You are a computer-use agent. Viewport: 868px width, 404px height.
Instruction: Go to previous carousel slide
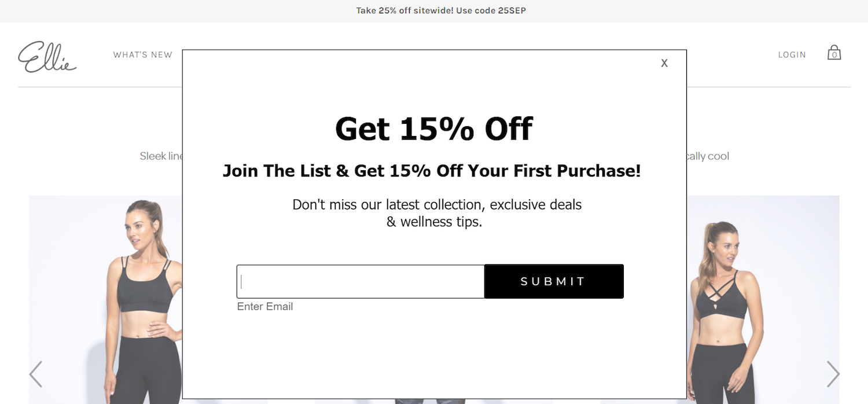click(36, 374)
